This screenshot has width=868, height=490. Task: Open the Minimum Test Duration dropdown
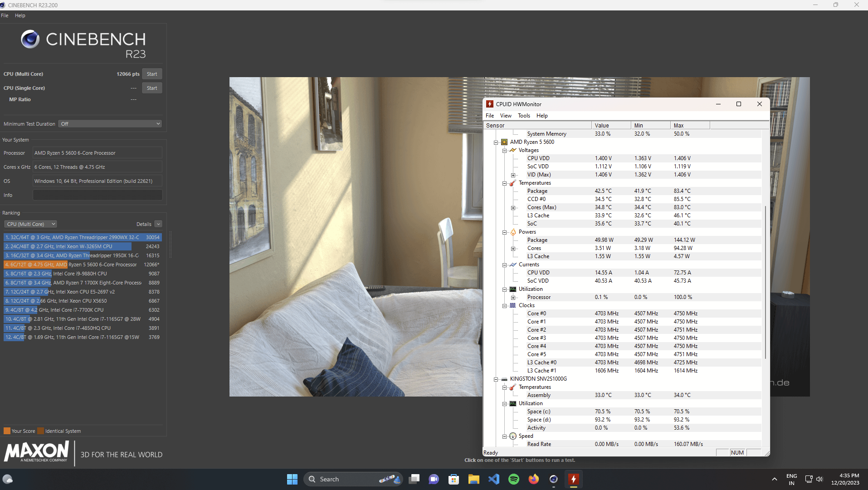[110, 124]
